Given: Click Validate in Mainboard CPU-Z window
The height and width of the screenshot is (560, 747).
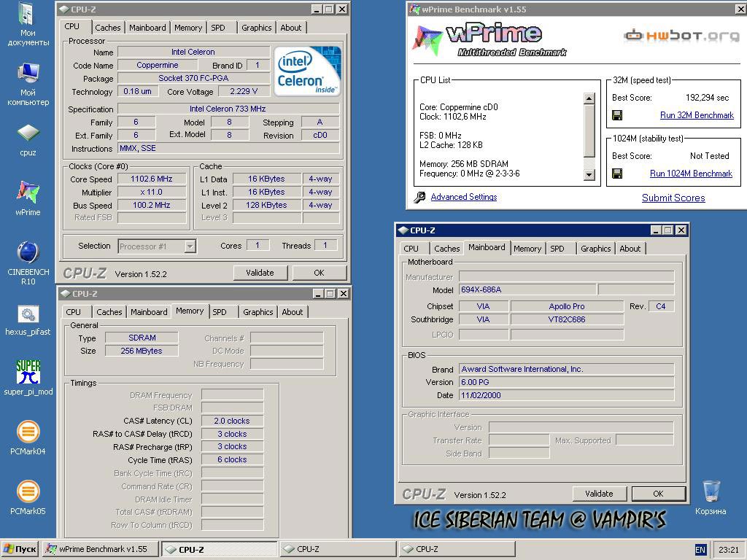Looking at the screenshot, I should tap(600, 494).
